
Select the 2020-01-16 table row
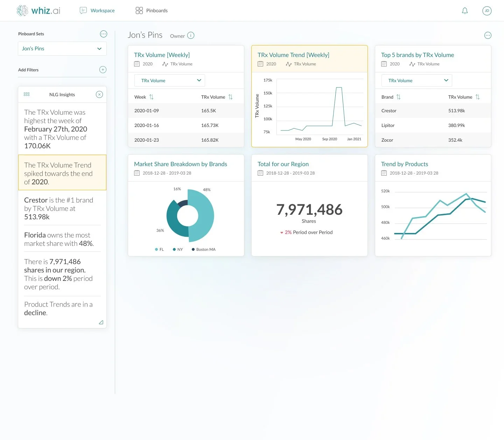(x=186, y=125)
